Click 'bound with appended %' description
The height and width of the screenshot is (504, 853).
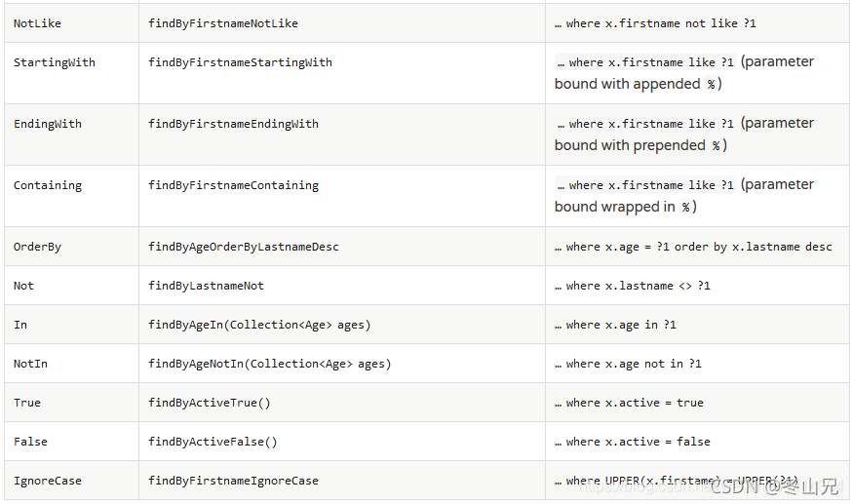(x=639, y=85)
